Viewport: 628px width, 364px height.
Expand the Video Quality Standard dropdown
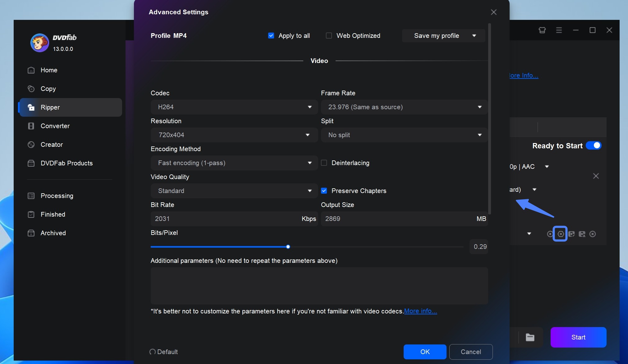pyautogui.click(x=310, y=191)
